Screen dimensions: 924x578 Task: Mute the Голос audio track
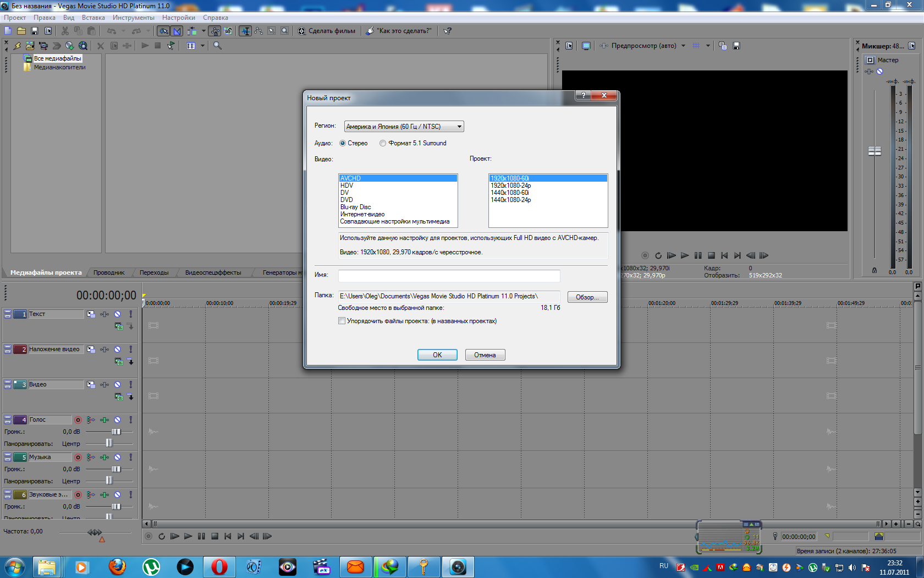pyautogui.click(x=117, y=419)
